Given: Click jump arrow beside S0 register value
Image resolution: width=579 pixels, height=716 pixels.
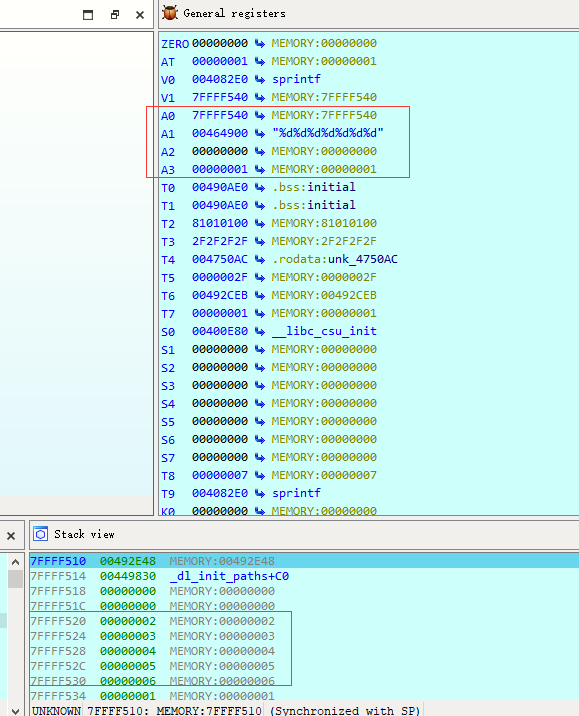Looking at the screenshot, I should [x=260, y=331].
